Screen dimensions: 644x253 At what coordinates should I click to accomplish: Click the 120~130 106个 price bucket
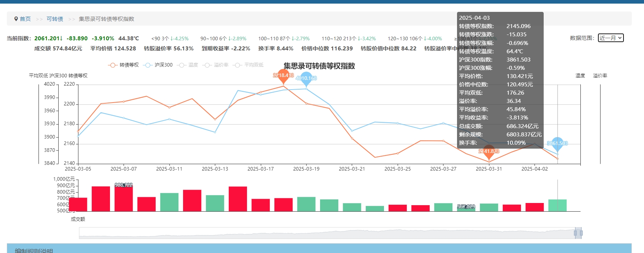415,39
